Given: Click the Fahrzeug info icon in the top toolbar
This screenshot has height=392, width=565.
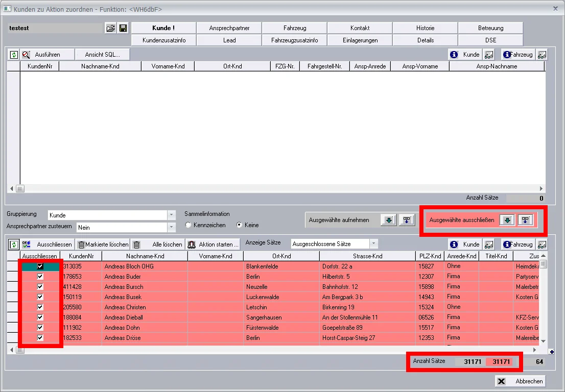Looking at the screenshot, I should 507,54.
